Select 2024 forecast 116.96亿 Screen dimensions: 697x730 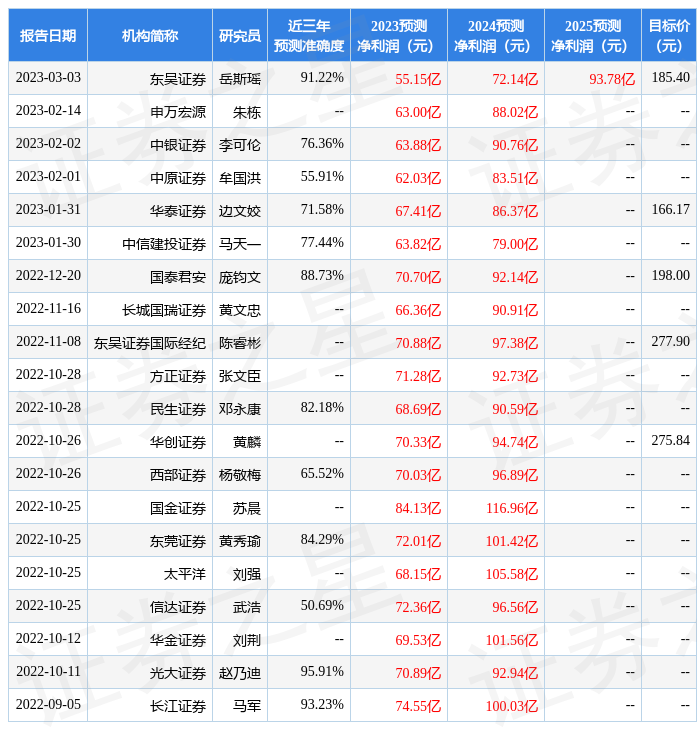point(512,508)
